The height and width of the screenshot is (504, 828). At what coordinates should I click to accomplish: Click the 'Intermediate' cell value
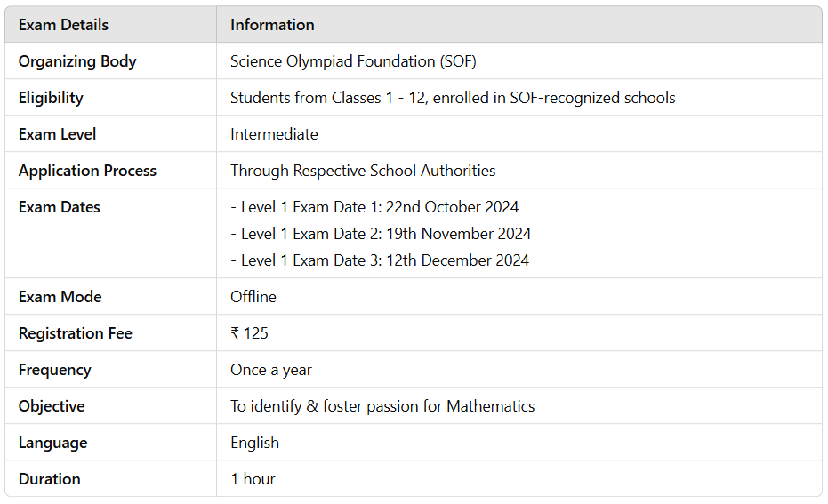[x=274, y=134]
